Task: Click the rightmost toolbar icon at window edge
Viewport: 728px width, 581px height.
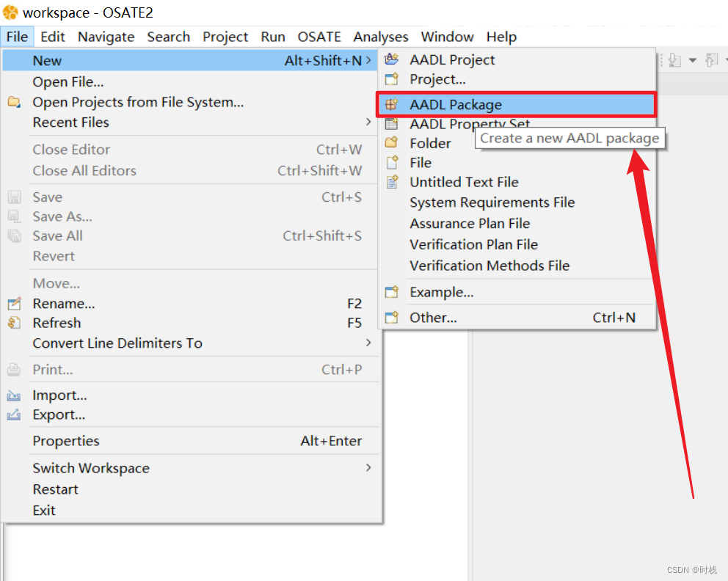Action: (712, 60)
